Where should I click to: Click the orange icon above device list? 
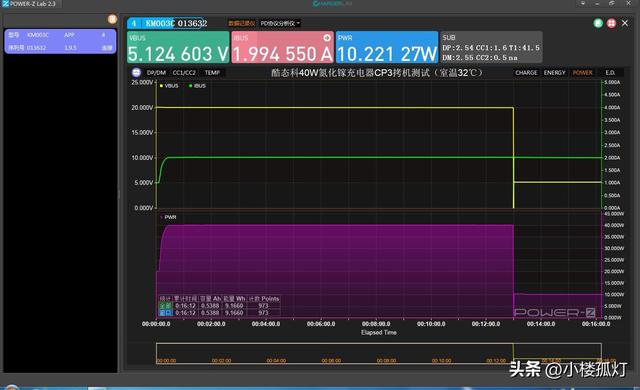point(112,19)
